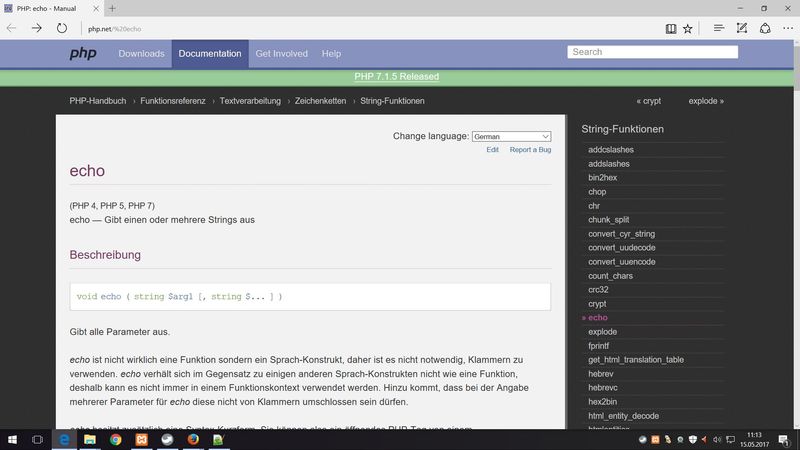Go to PHP-Handbuch breadcrumb
The height and width of the screenshot is (450, 800).
(x=97, y=101)
